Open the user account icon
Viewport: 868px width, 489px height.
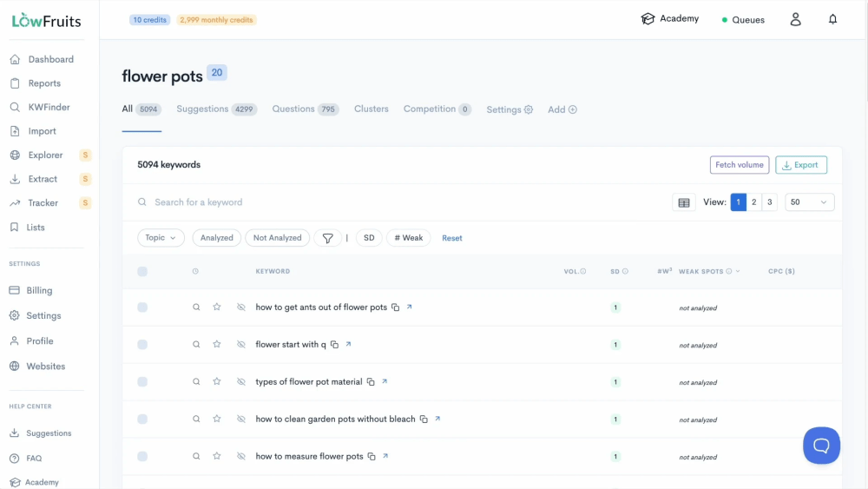pyautogui.click(x=795, y=19)
